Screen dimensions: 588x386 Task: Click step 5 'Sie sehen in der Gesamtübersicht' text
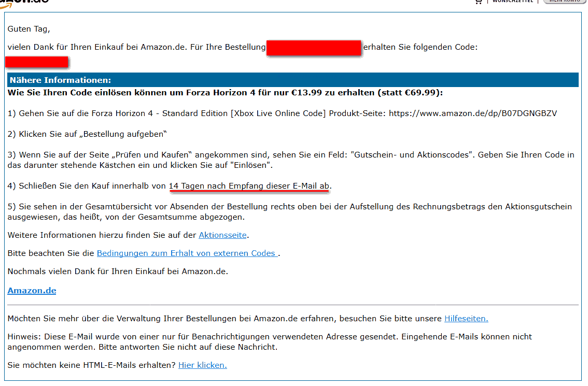click(x=290, y=212)
